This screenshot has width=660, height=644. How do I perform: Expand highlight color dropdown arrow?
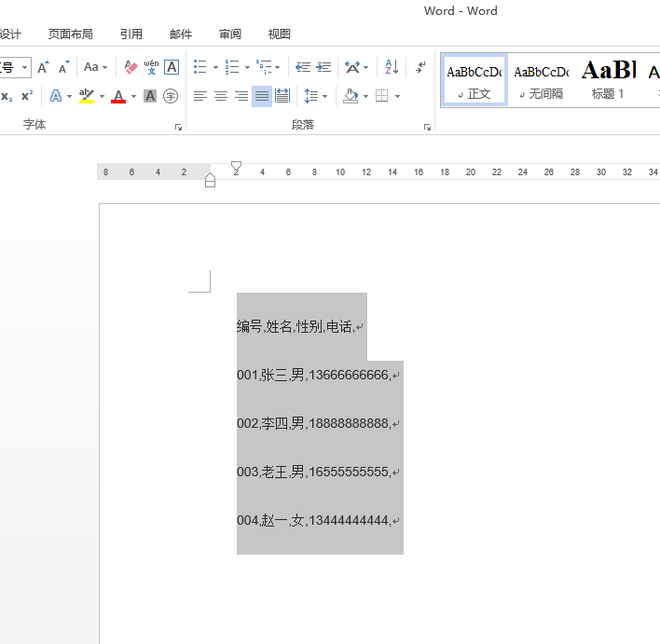(102, 96)
